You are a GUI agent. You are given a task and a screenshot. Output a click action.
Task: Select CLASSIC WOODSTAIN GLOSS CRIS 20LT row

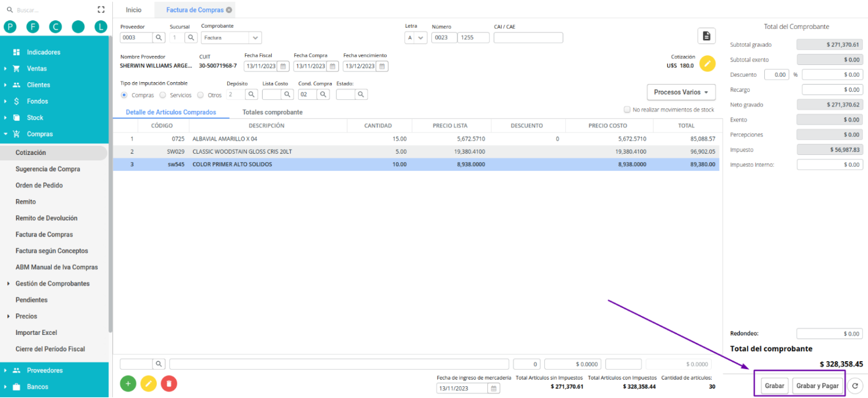click(x=416, y=152)
